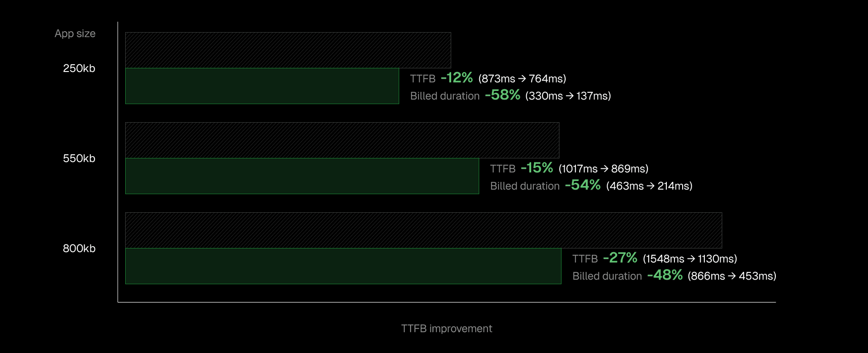Select the 550kb row label
Viewport: 868px width, 353px height.
[x=79, y=158]
